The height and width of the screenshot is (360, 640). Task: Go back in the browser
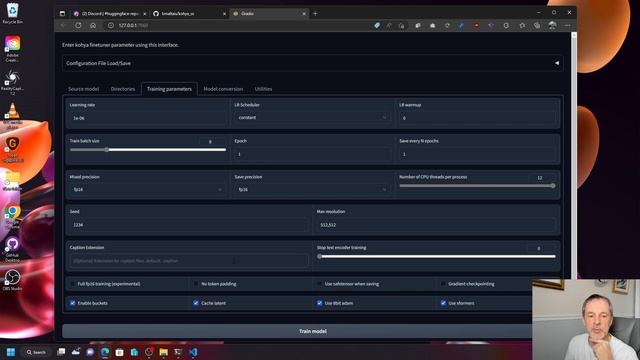(x=63, y=25)
